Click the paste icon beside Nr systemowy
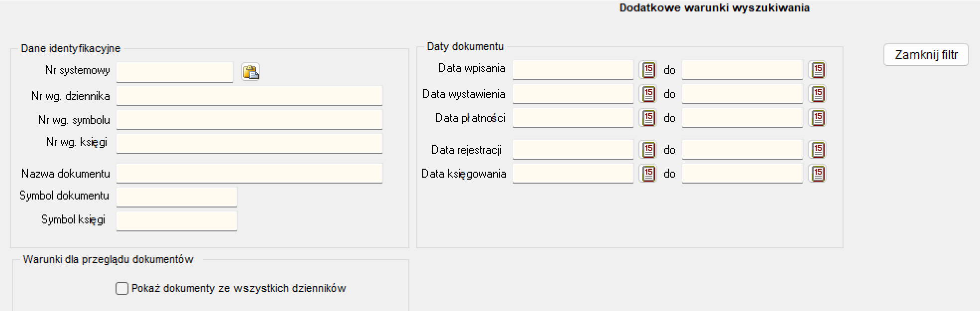The width and height of the screenshot is (980, 311). coord(250,72)
